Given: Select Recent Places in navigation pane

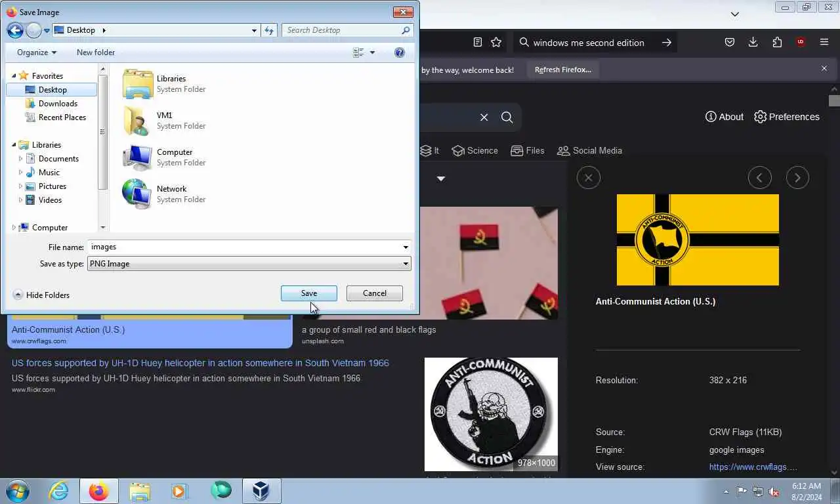Looking at the screenshot, I should tap(62, 117).
